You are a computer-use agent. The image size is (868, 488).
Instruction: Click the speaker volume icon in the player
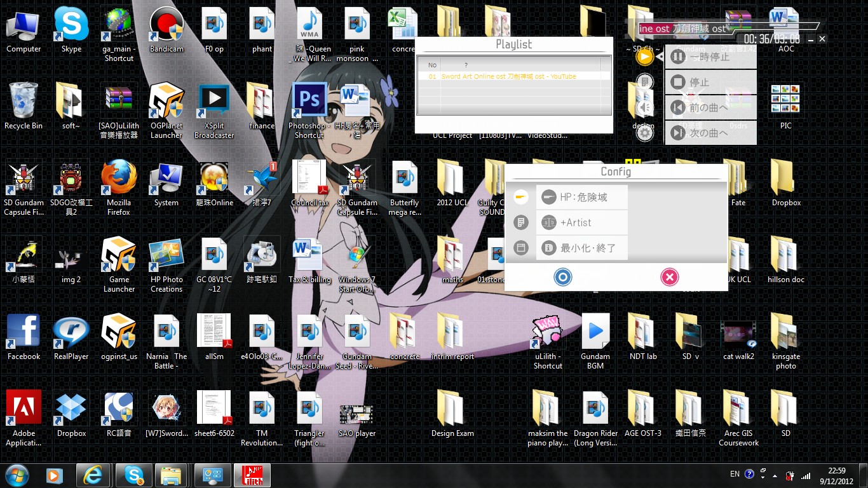coord(644,107)
